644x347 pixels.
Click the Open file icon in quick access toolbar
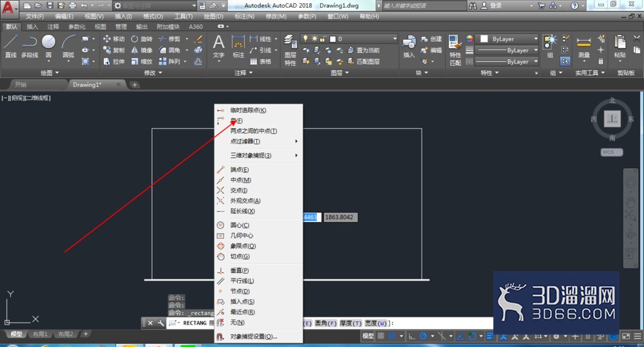click(38, 5)
